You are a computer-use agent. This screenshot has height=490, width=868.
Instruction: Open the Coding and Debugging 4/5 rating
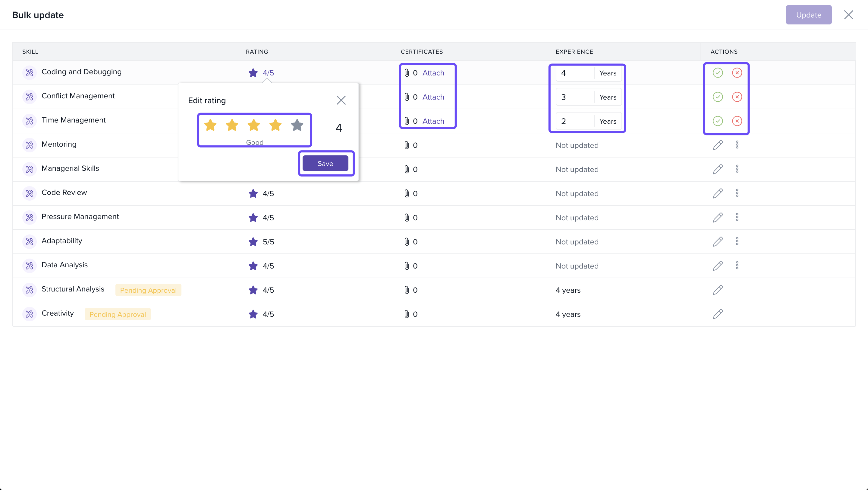click(x=268, y=73)
